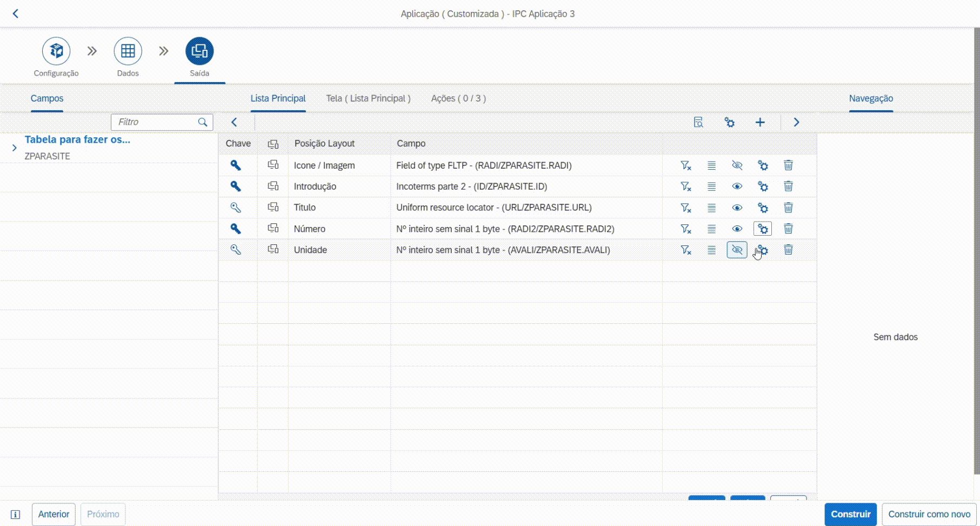This screenshot has height=526, width=980.
Task: Open align lines icon for Unidade row
Action: (x=711, y=250)
